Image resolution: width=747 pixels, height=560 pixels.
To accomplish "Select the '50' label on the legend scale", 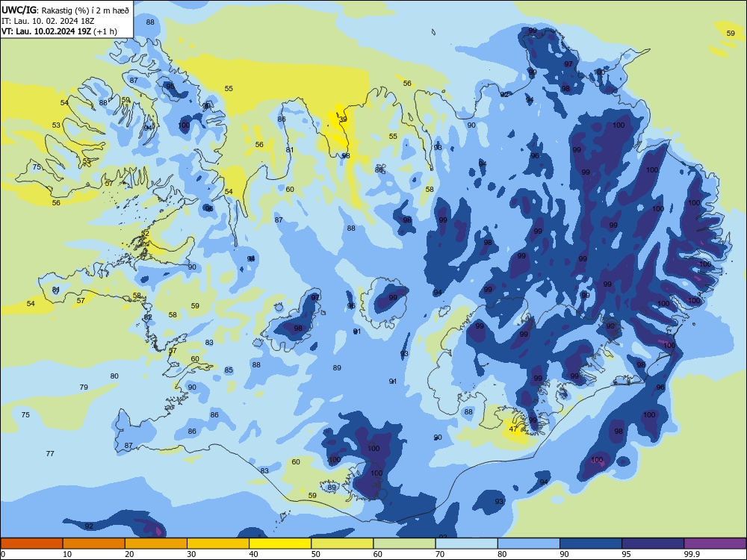I will point(316,554).
